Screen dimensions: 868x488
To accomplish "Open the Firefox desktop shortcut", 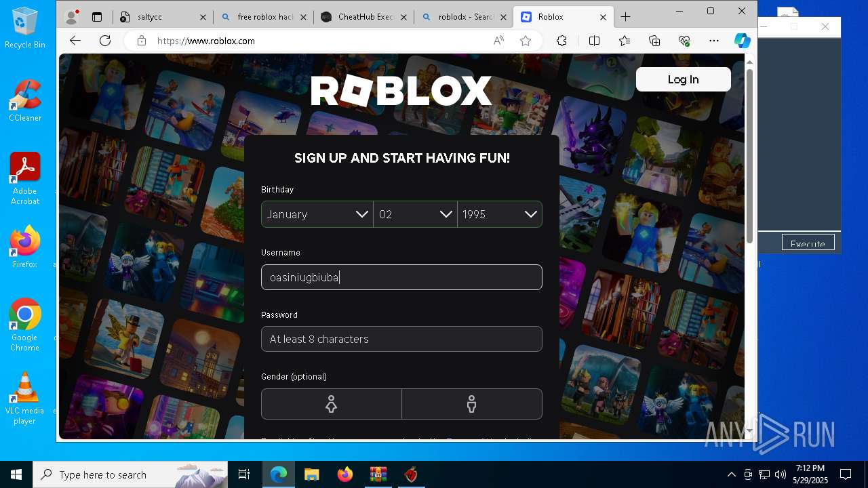I will pyautogui.click(x=25, y=247).
